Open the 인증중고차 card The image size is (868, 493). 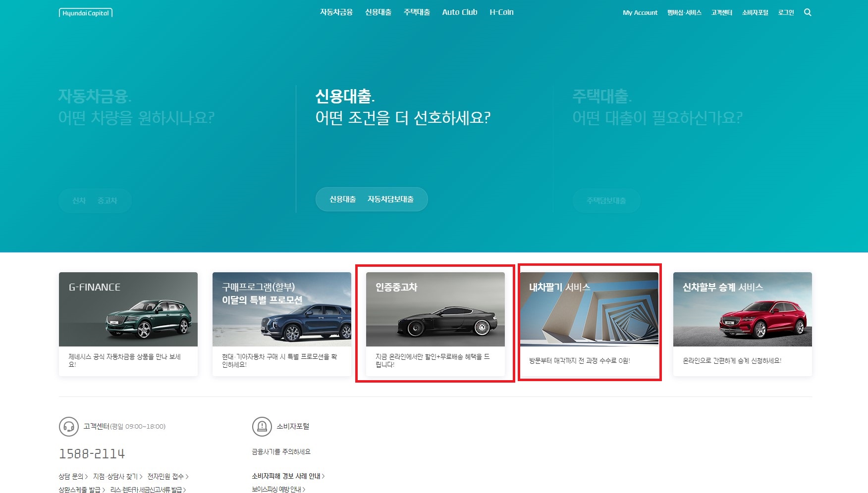click(x=435, y=324)
